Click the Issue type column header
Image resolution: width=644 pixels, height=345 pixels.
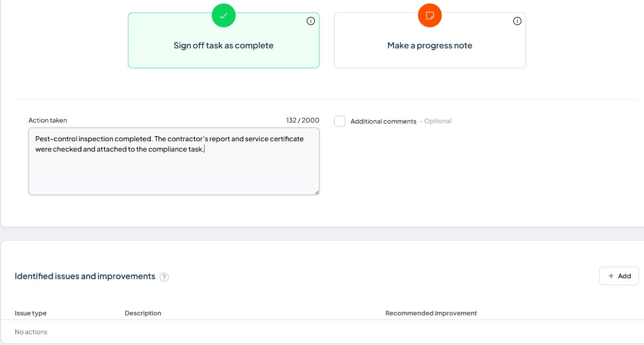[x=31, y=313]
